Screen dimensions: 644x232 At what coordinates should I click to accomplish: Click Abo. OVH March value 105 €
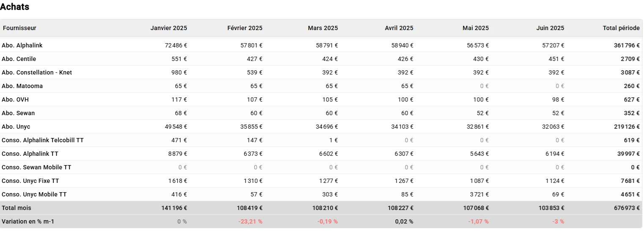(x=330, y=99)
